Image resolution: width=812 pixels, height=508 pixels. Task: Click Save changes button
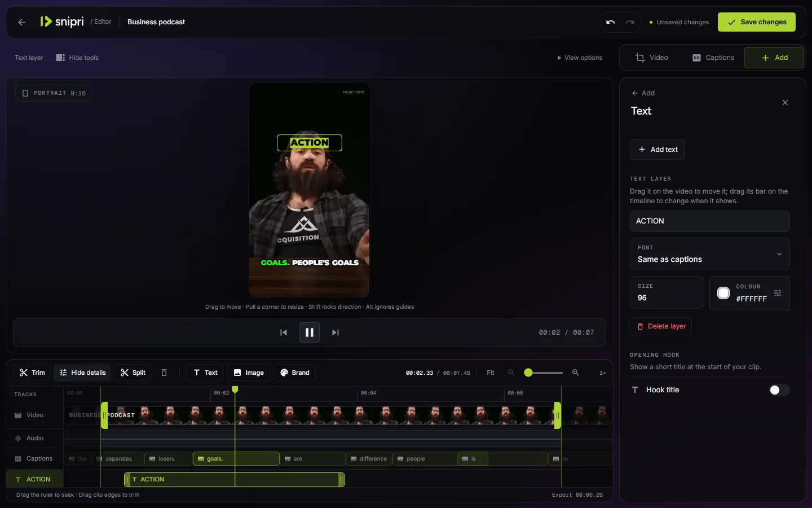(757, 22)
